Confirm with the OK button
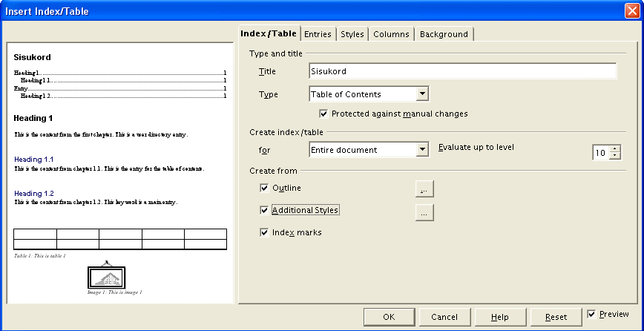The image size is (644, 331). point(389,317)
